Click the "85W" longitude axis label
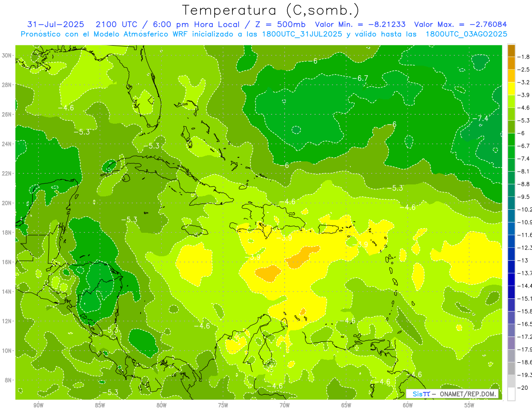 point(100,405)
